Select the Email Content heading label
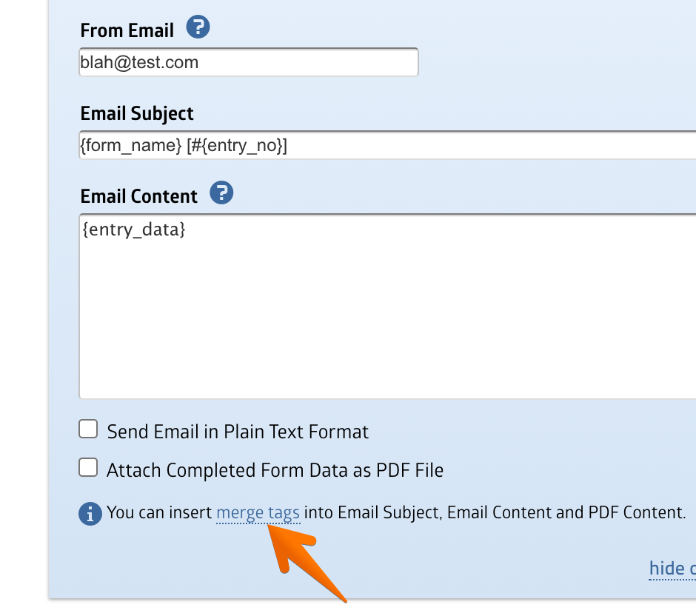 [139, 196]
